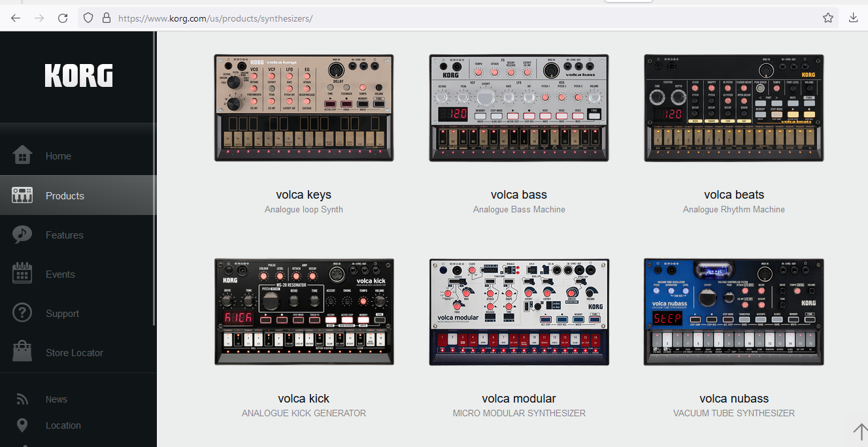This screenshot has height=447, width=868.
Task: Open the volca kick product image
Action: 304,312
